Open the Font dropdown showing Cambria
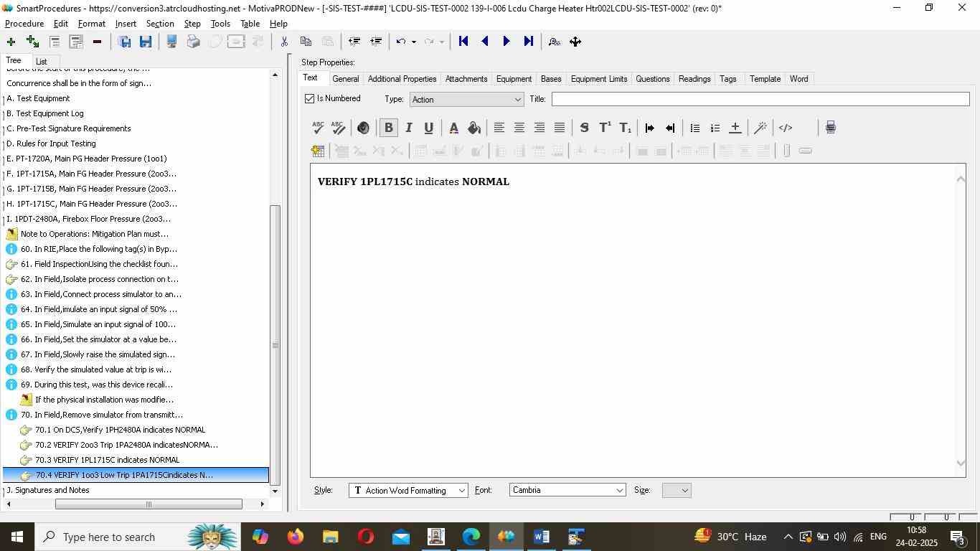 567,491
